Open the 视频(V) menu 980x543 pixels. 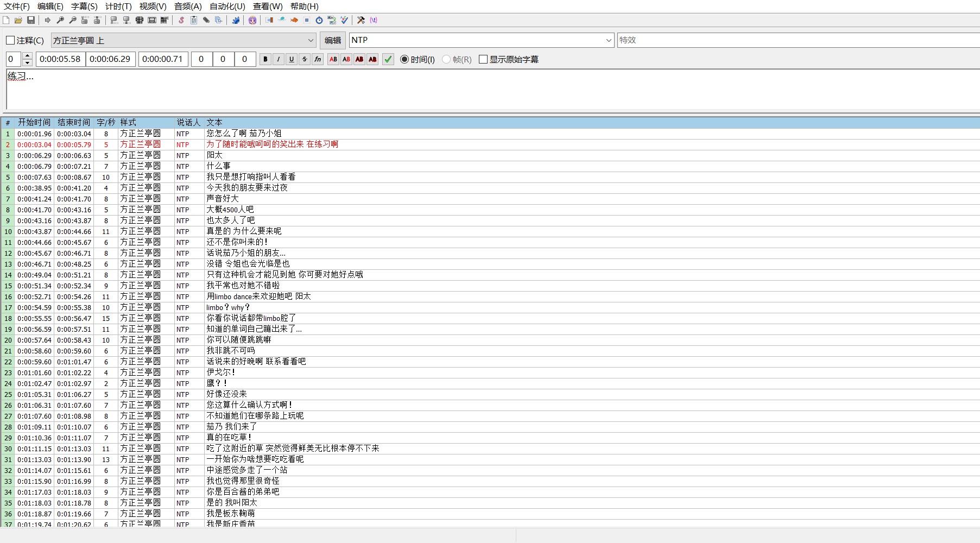tap(153, 7)
